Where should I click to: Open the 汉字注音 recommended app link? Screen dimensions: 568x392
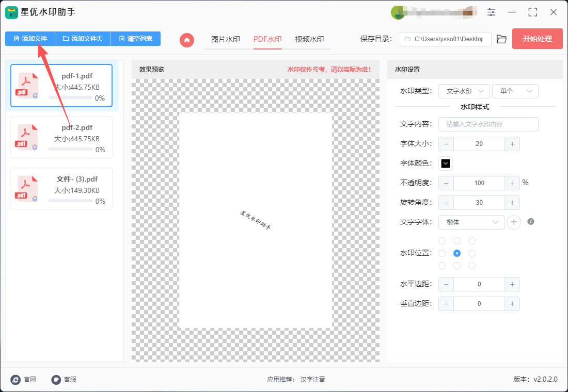312,379
